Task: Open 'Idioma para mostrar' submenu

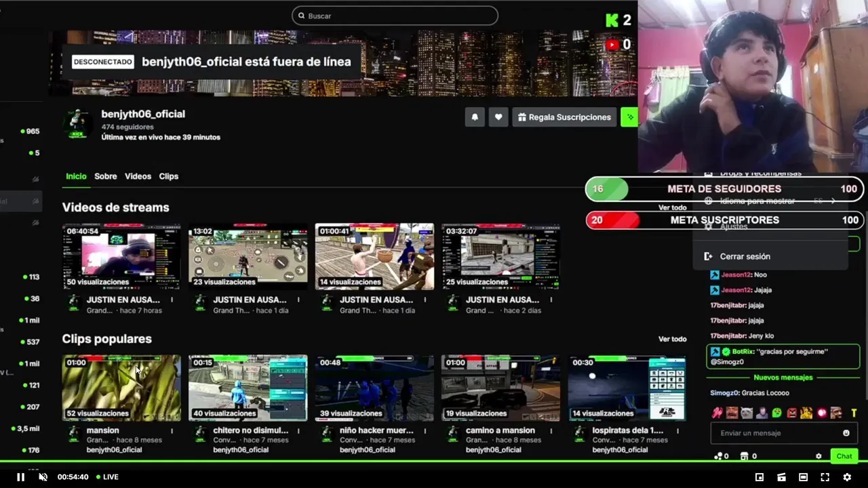Action: 770,201
